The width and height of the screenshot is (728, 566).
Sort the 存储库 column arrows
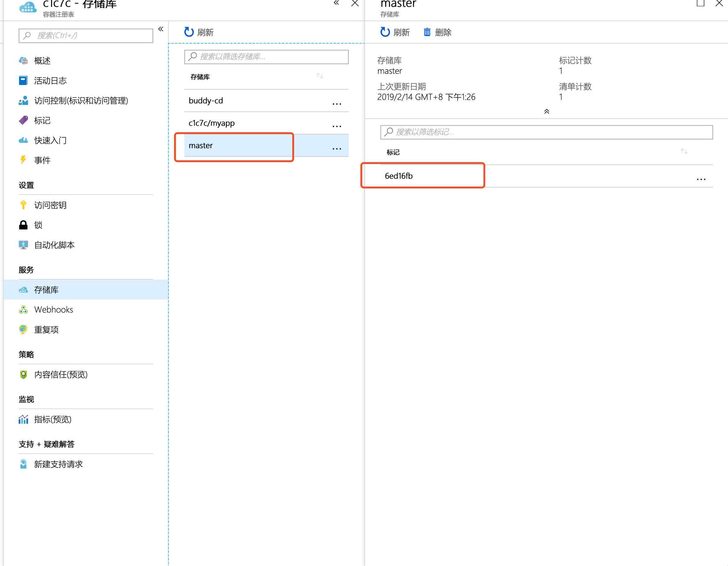(x=320, y=76)
